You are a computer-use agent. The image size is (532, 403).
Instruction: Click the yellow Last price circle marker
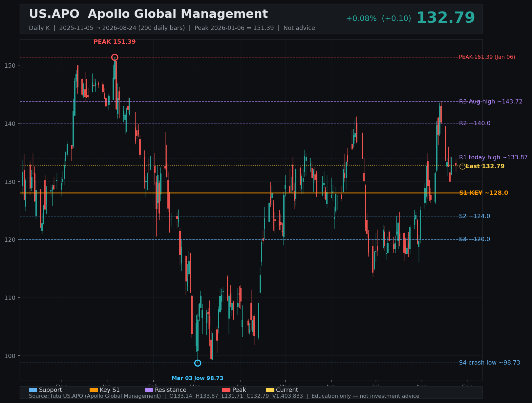(462, 167)
